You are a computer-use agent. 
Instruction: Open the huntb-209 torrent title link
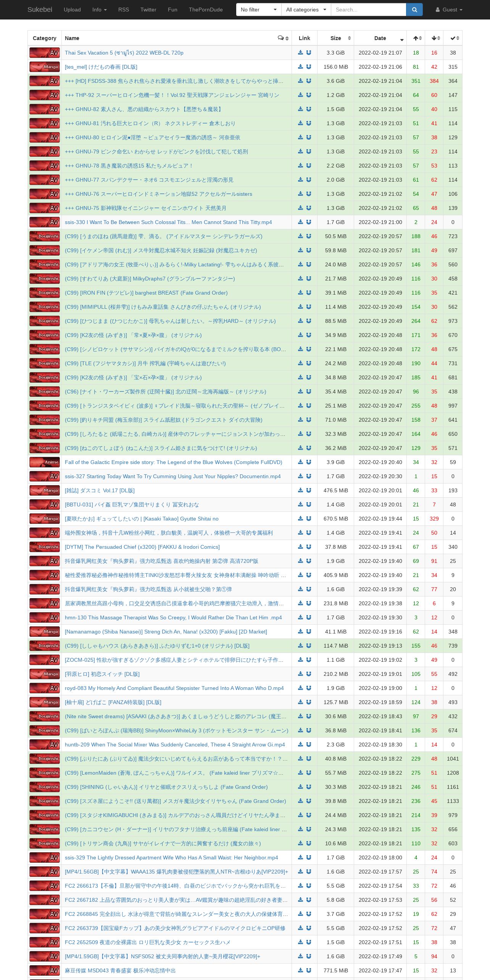click(175, 745)
